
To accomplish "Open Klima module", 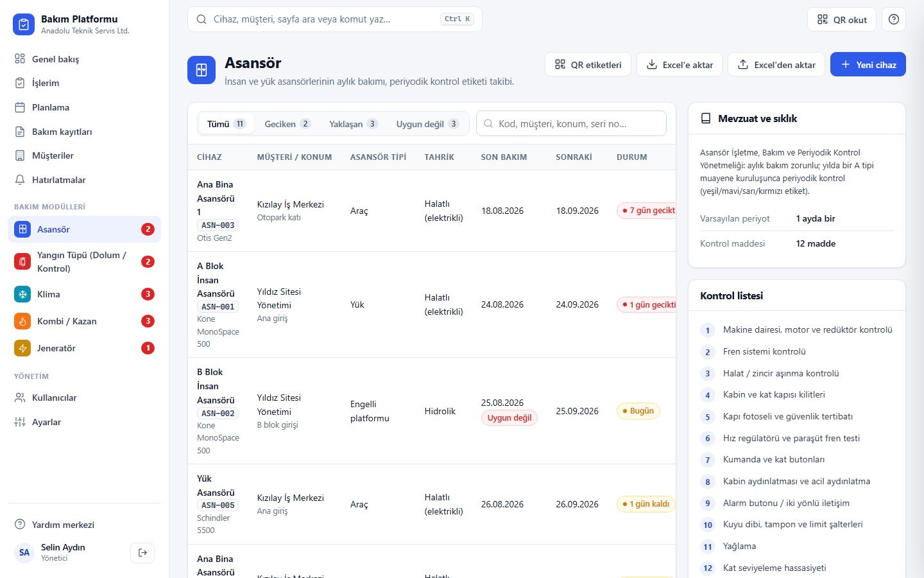I will (84, 294).
